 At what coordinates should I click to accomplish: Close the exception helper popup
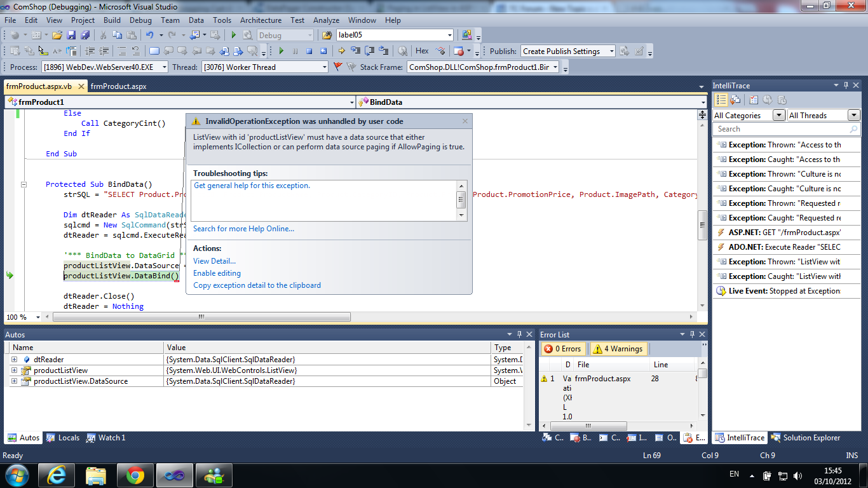pyautogui.click(x=465, y=121)
